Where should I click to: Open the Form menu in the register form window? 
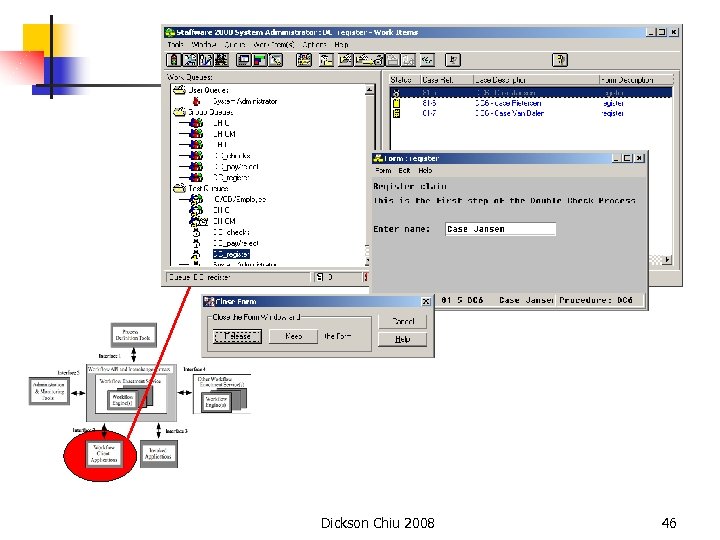[383, 170]
